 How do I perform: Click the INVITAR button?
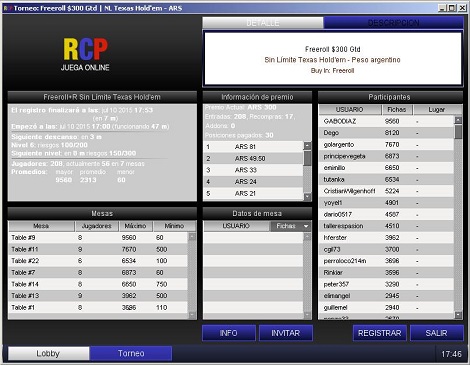point(286,333)
